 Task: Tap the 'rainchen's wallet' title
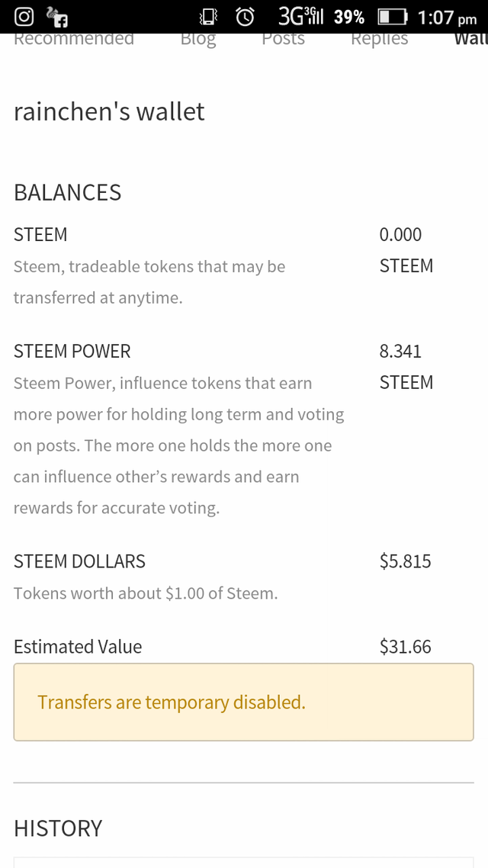click(x=109, y=111)
